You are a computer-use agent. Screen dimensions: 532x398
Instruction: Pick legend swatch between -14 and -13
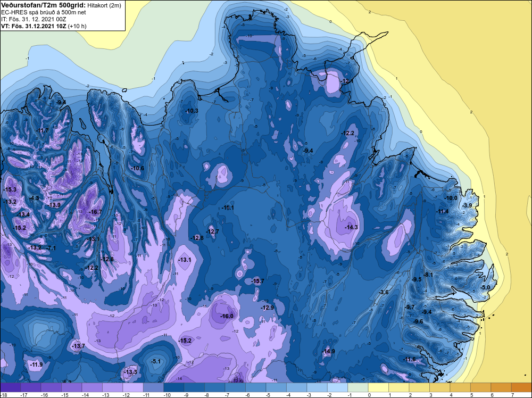(x=92, y=387)
